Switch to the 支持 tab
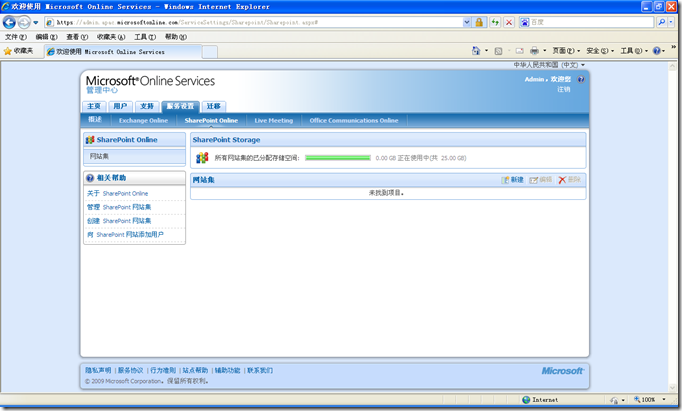This screenshot has width=682, height=411. [147, 106]
